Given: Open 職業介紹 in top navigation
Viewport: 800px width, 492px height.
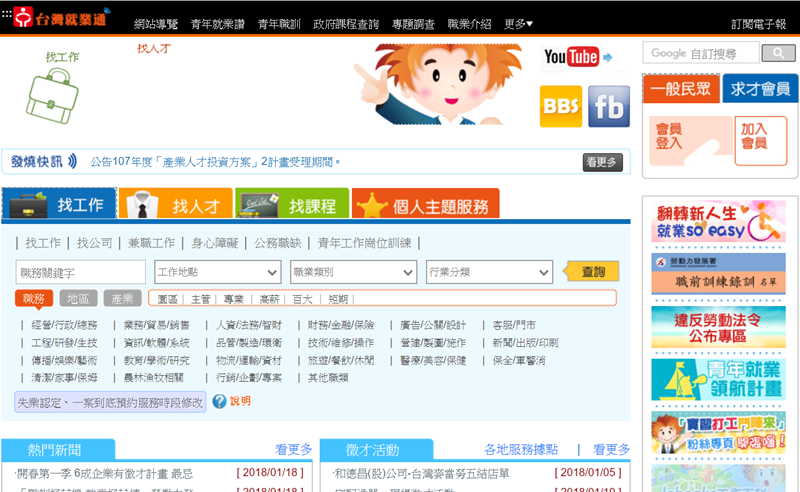Looking at the screenshot, I should (x=469, y=24).
